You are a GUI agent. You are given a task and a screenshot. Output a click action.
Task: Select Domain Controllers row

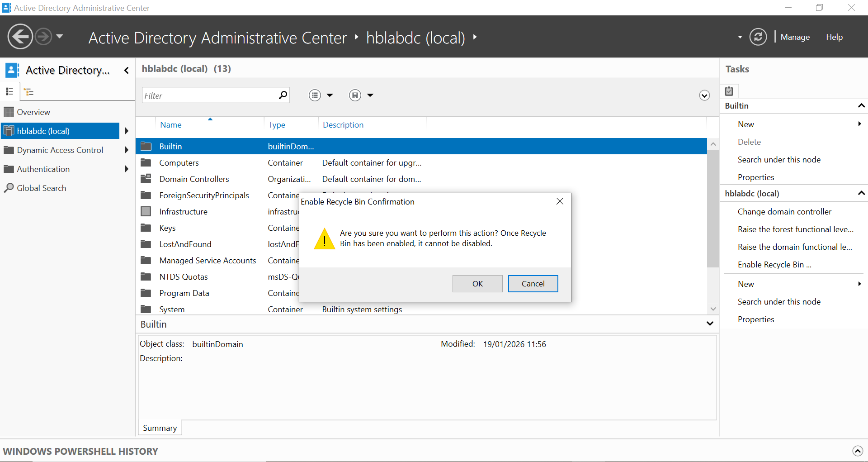click(x=421, y=179)
